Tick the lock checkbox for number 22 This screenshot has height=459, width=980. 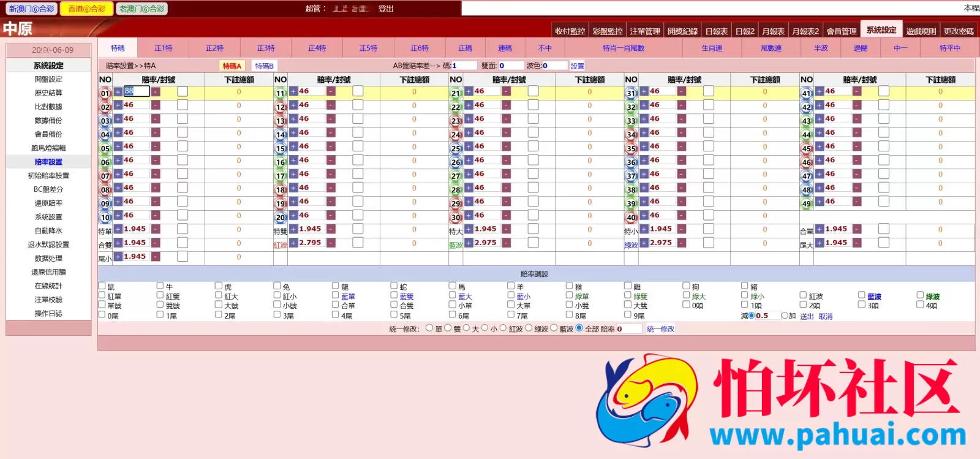point(533,105)
